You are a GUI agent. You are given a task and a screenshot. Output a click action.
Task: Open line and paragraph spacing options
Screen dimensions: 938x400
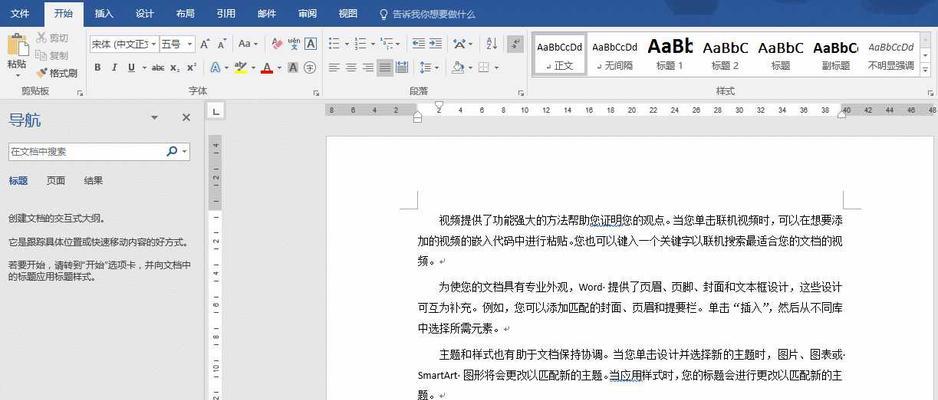tap(425, 68)
